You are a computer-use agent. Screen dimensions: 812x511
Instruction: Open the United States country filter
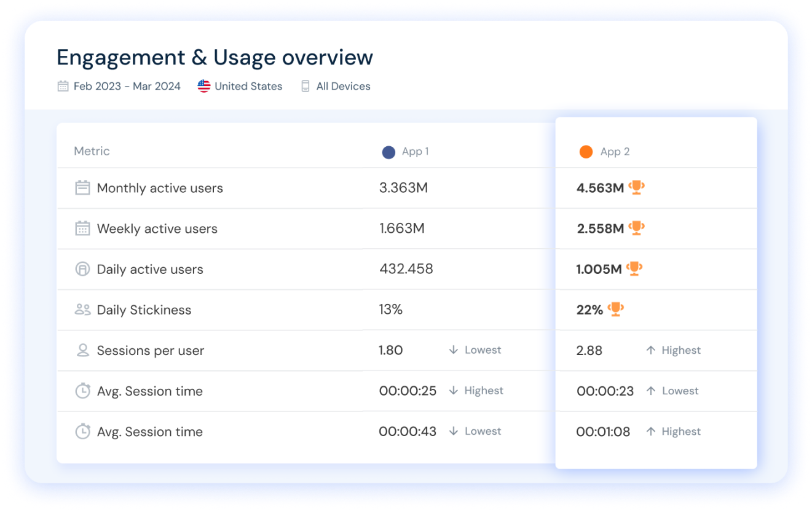tap(248, 87)
